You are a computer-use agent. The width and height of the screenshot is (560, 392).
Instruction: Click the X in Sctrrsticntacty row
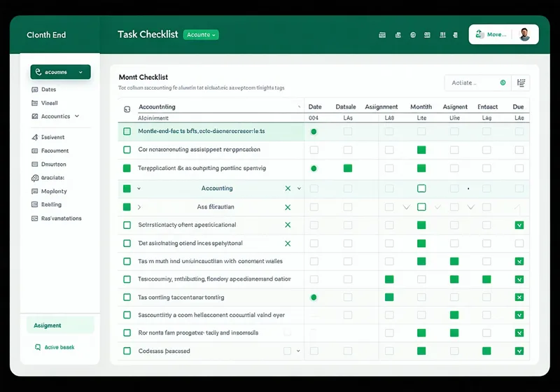pos(288,225)
